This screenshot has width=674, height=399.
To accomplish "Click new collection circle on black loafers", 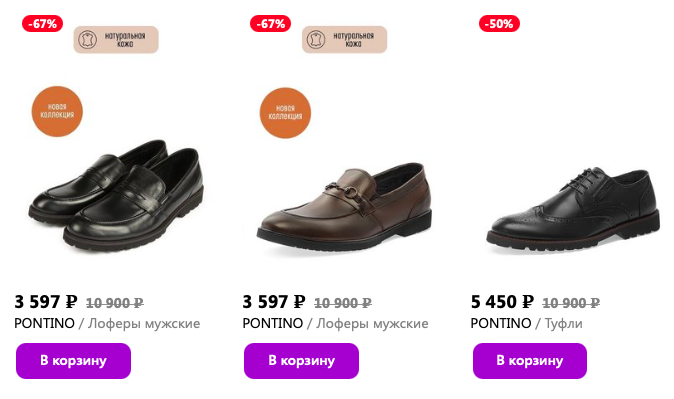I will 57,111.
